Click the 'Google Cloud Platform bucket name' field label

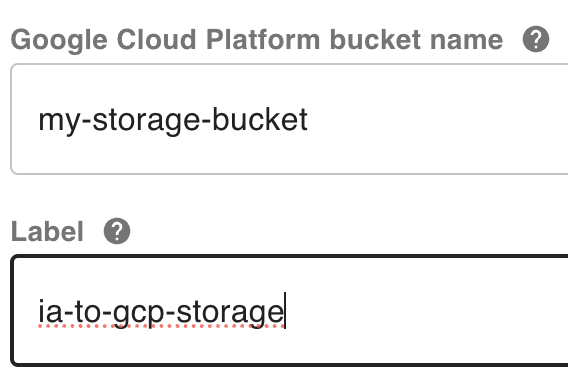click(x=257, y=40)
